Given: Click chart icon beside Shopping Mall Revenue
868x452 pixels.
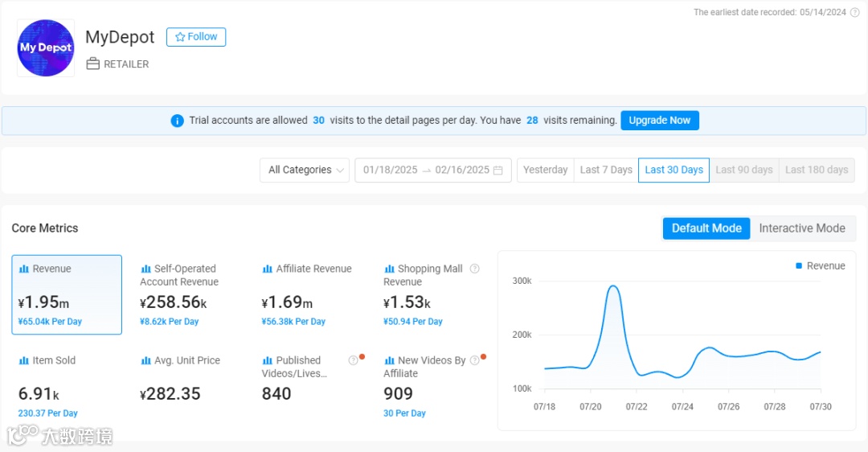Looking at the screenshot, I should [x=390, y=269].
